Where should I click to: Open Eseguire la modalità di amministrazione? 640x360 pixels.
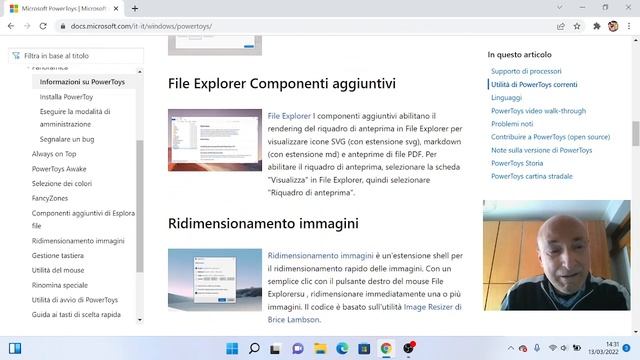pos(75,118)
